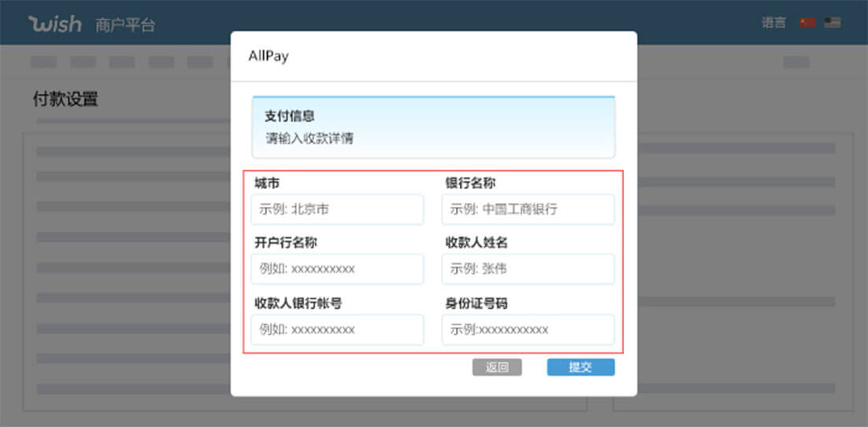The width and height of the screenshot is (868, 427).
Task: Focus the 收款人银行帐号 account number field
Action: [337, 329]
